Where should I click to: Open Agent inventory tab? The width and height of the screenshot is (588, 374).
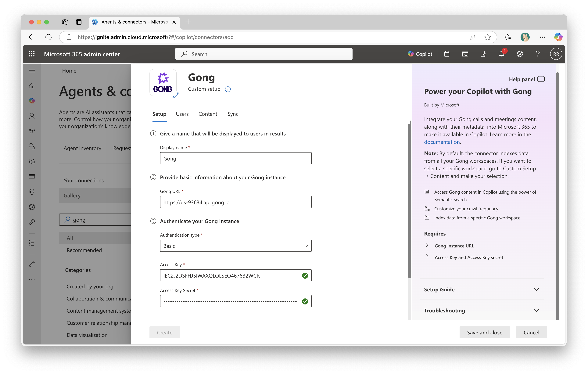click(82, 148)
